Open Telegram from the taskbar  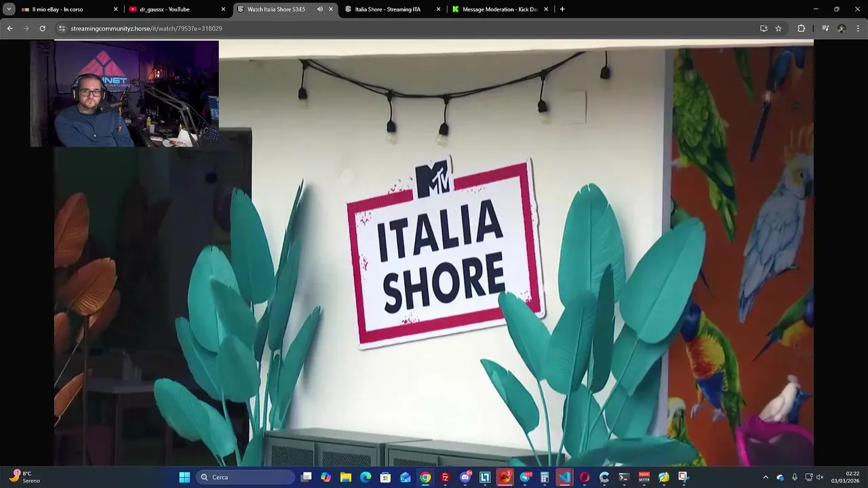(x=525, y=477)
